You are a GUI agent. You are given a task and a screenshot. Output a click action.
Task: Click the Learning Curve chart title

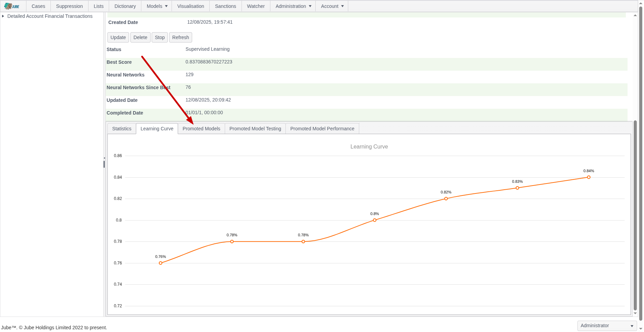point(369,146)
